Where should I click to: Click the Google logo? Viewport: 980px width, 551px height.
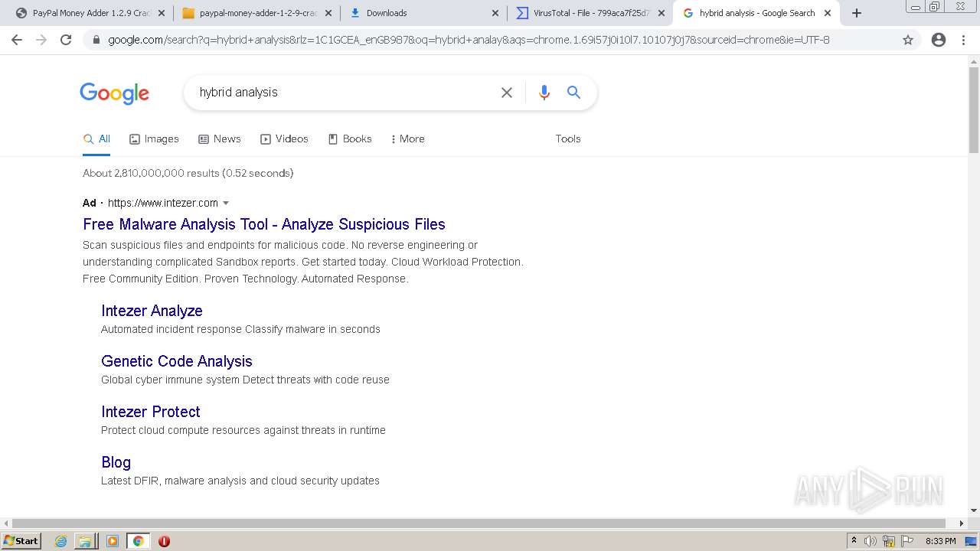pyautogui.click(x=115, y=93)
